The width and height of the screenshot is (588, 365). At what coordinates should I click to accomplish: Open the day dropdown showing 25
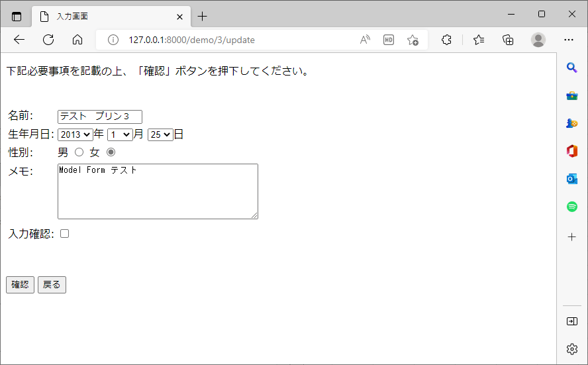pyautogui.click(x=160, y=134)
